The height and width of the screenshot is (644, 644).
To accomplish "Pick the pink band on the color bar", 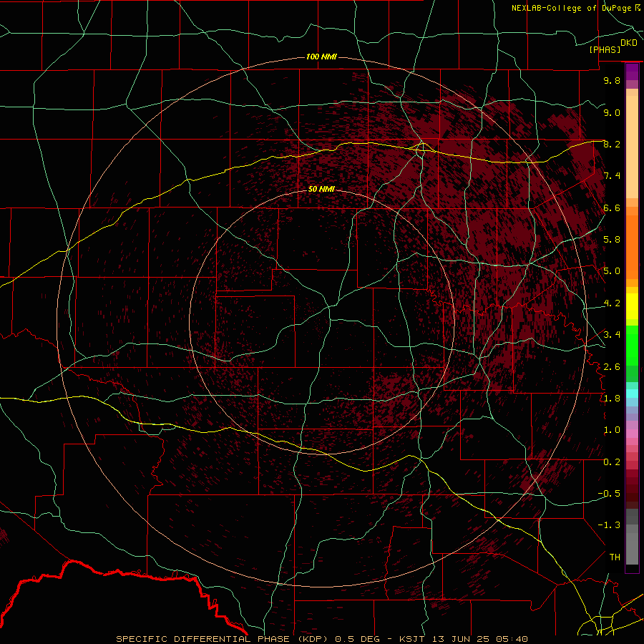I will point(632,434).
